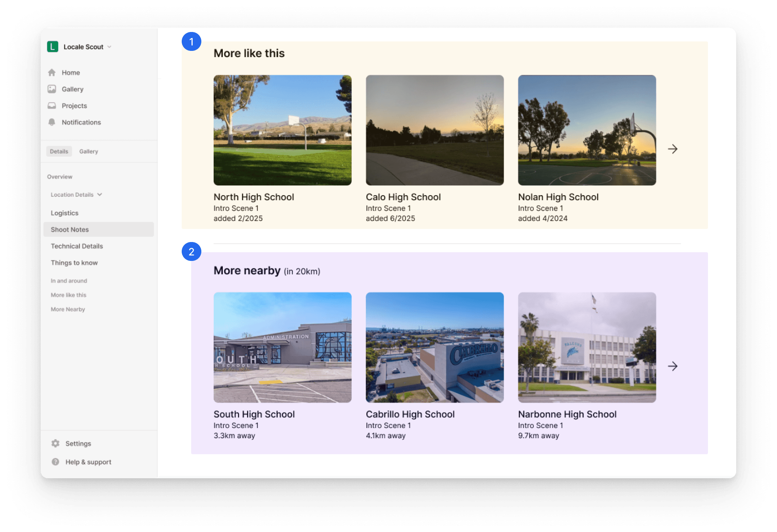Click the Help & support question icon

[56, 462]
